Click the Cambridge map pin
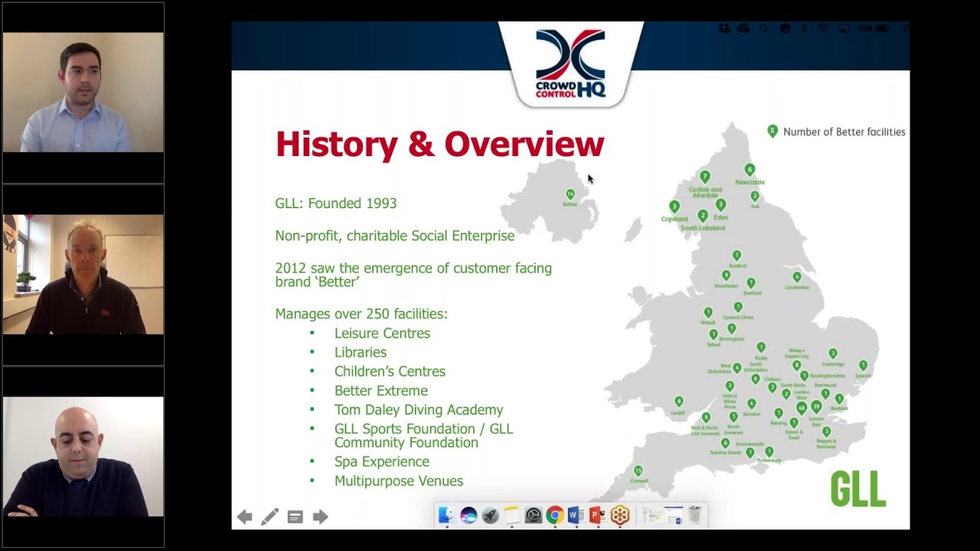 [x=833, y=354]
